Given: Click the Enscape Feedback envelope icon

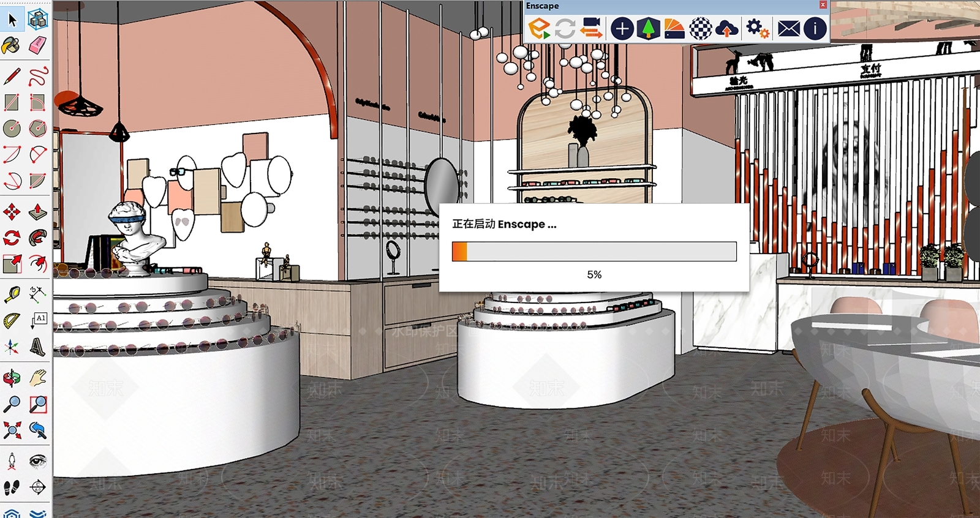Looking at the screenshot, I should pyautogui.click(x=789, y=28).
